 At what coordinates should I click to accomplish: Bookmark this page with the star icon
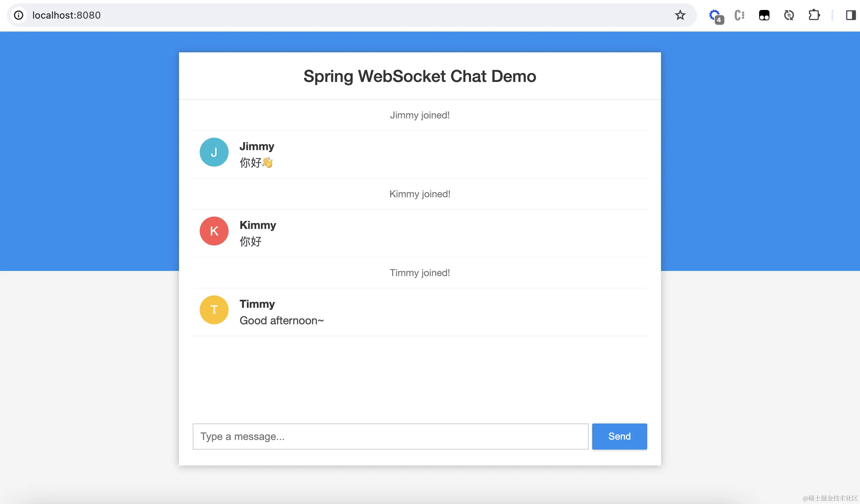point(680,15)
